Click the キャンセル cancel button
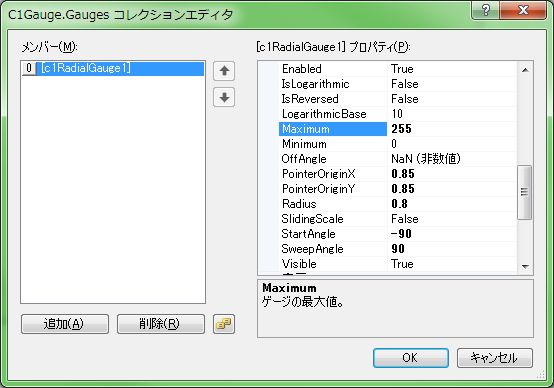The height and width of the screenshot is (388, 554). pos(495,358)
